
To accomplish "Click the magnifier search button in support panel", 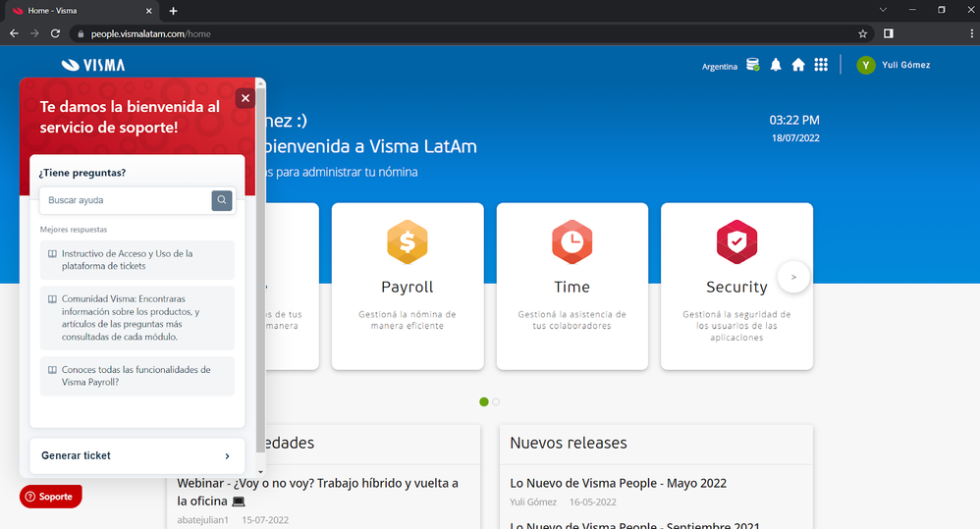I will (222, 200).
